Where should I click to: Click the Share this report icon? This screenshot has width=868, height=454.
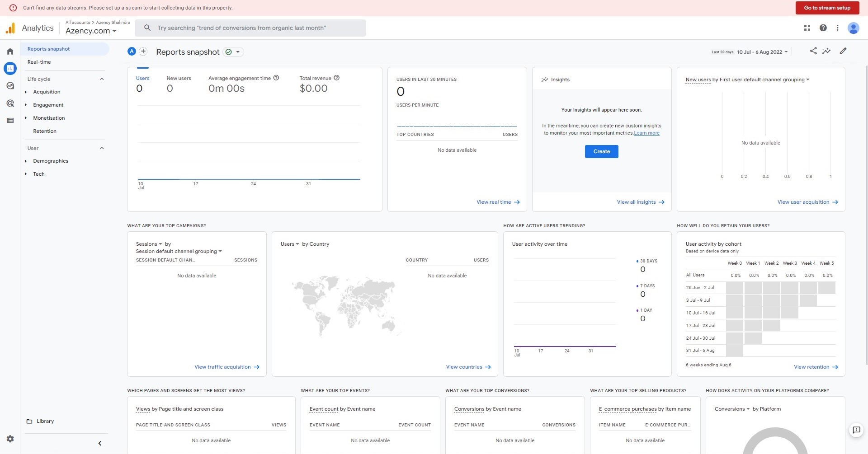pos(813,51)
